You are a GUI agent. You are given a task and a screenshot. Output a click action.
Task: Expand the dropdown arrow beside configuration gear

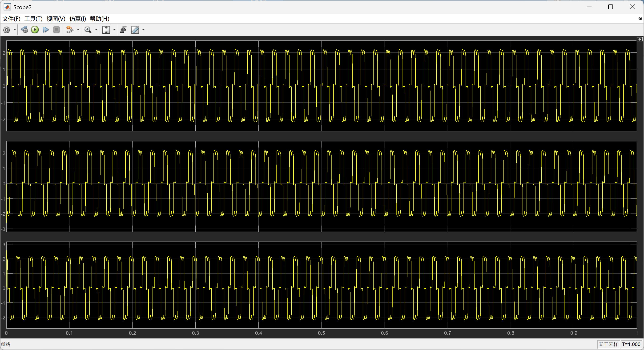coord(15,30)
